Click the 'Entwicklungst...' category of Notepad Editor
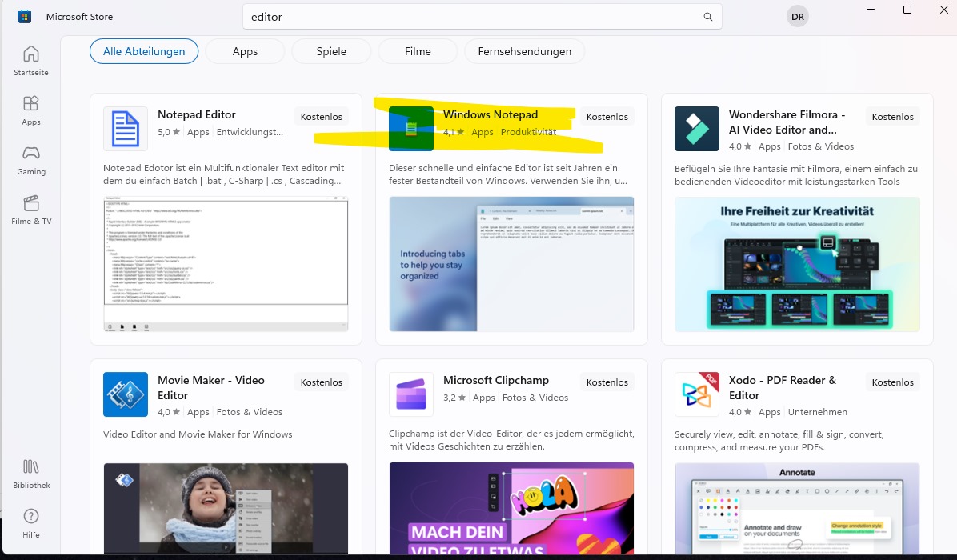Image resolution: width=957 pixels, height=560 pixels. point(250,132)
